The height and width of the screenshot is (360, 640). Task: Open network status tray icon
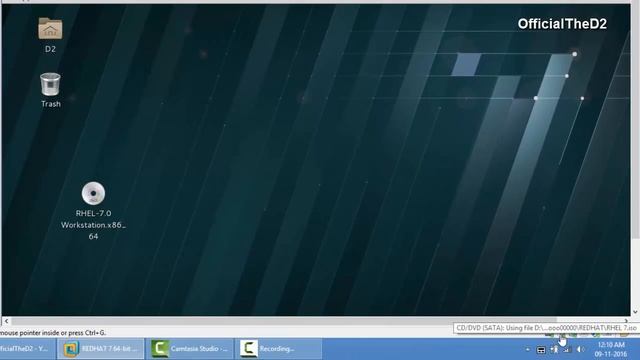pos(567,350)
